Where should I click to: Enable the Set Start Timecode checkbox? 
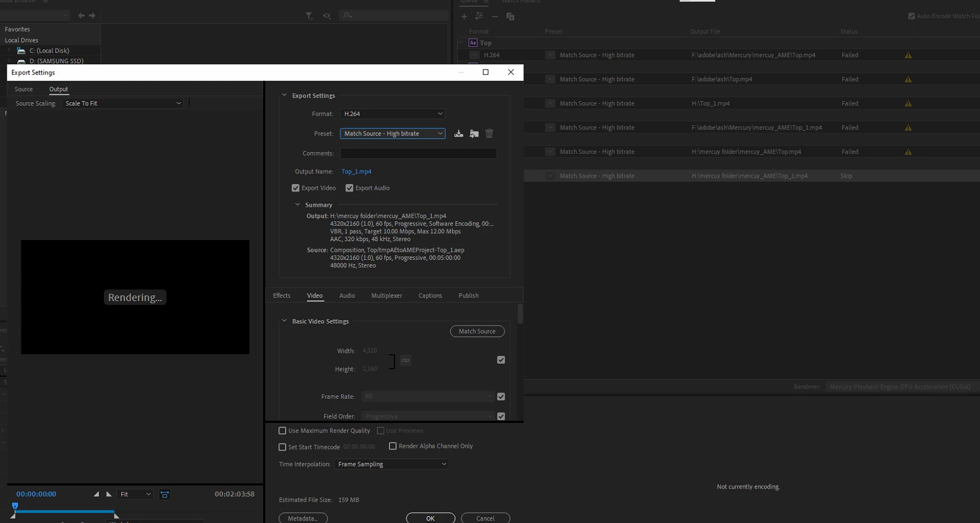point(282,447)
